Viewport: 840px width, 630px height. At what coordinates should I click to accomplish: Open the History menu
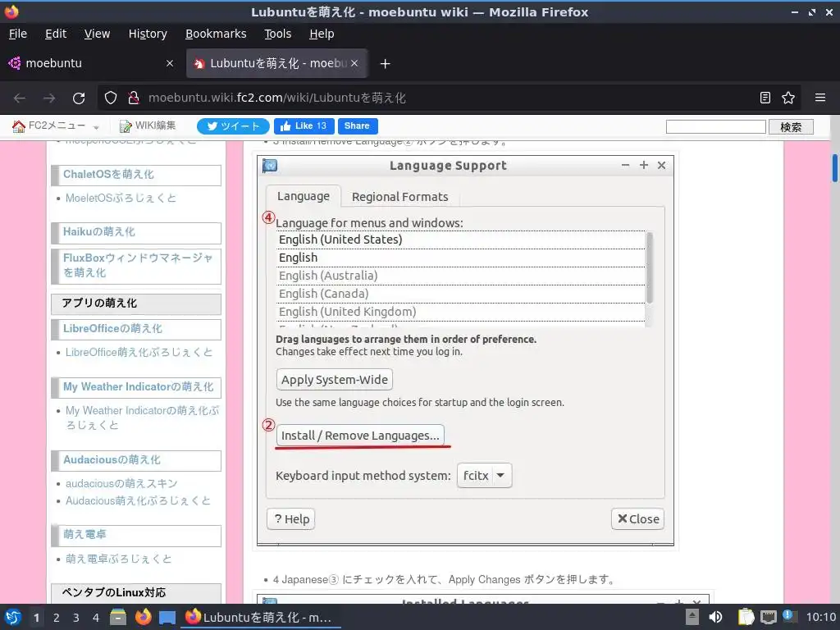point(148,34)
